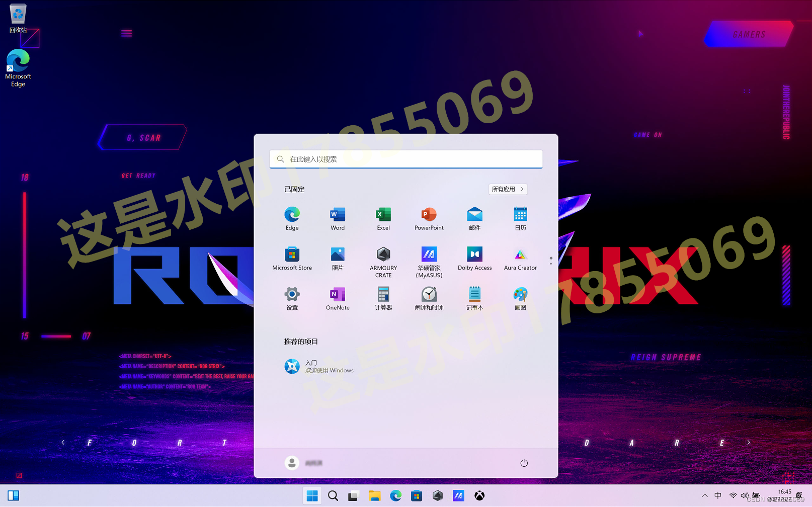Open the 计算器 calculator
This screenshot has height=507, width=812.
[x=383, y=298]
